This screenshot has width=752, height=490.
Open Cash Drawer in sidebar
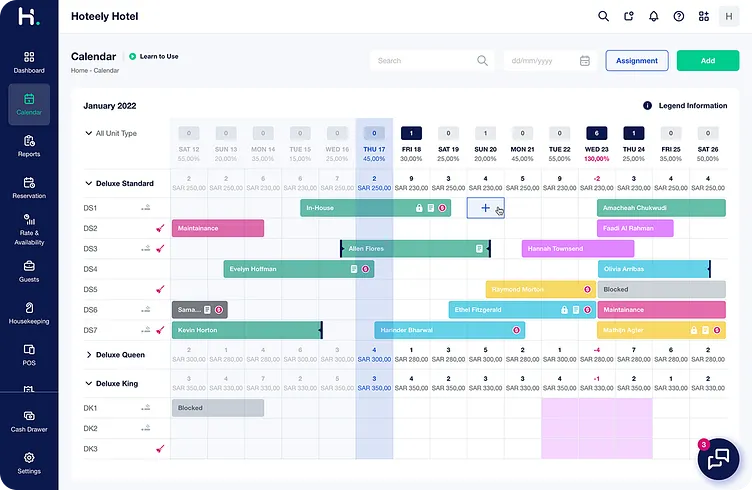(29, 421)
